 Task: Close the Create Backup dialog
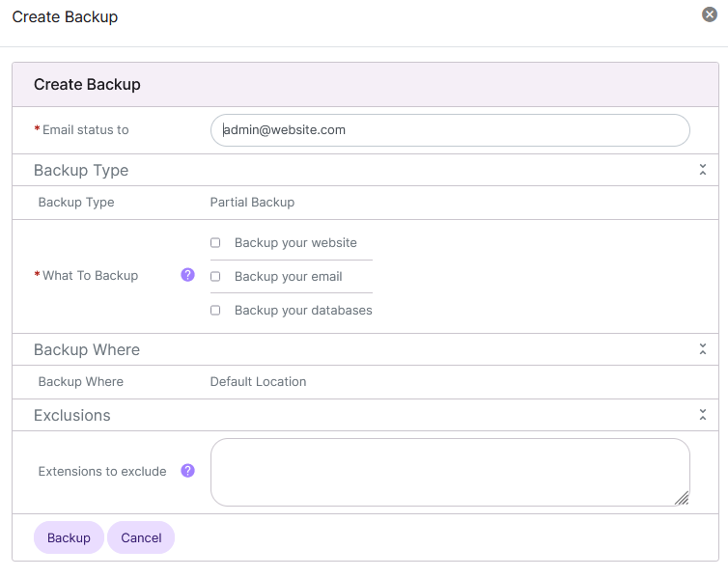pyautogui.click(x=709, y=14)
